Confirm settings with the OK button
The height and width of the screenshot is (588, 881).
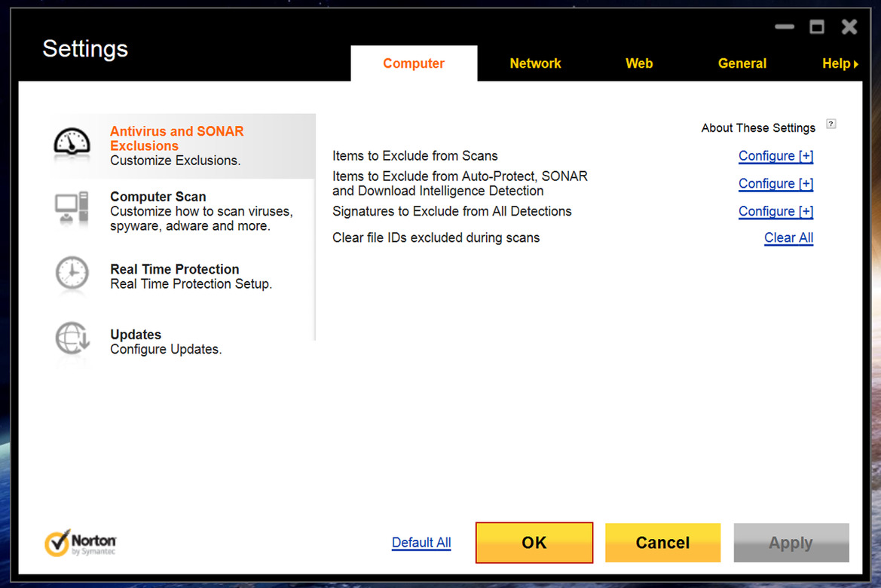coord(534,543)
